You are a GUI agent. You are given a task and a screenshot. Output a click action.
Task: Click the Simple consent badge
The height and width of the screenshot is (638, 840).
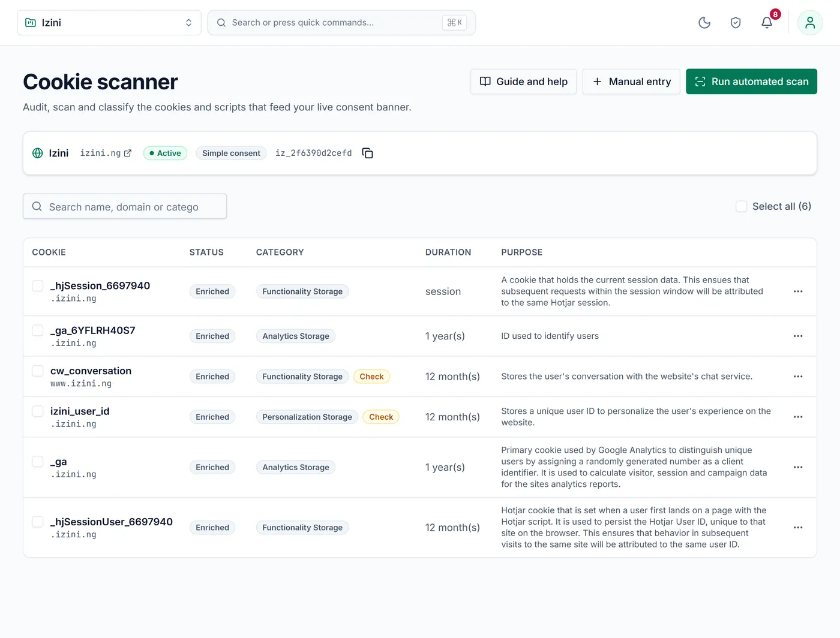click(231, 154)
